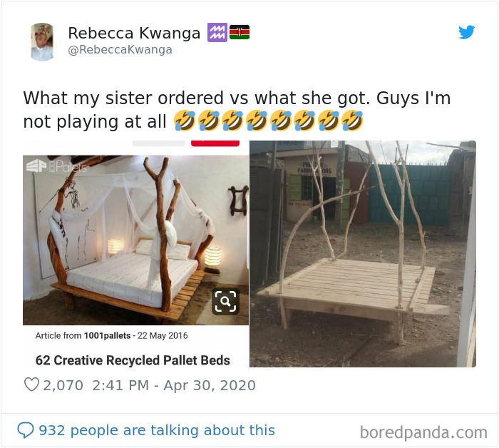Viewport: 499px width, 448px height.
Task: Click the grey button above the bed photo
Action: click(158, 143)
